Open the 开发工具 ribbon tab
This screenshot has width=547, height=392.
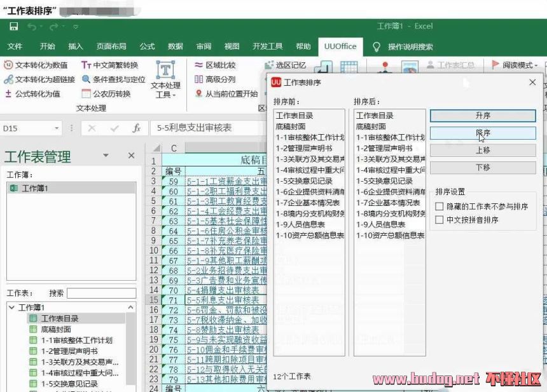pos(267,46)
